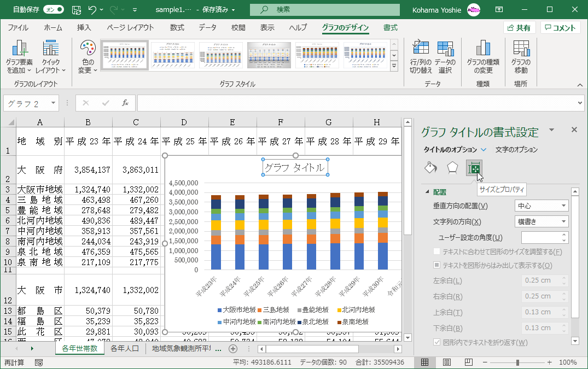Toggle テキストに合わせて図形のサイズを調整する checkbox
The width and height of the screenshot is (588, 369).
click(x=437, y=251)
